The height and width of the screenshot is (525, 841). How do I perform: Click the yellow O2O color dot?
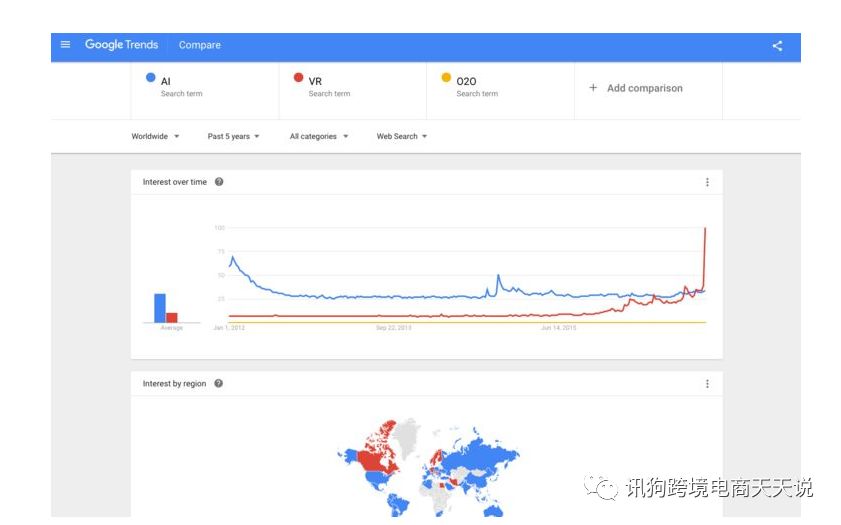[446, 78]
